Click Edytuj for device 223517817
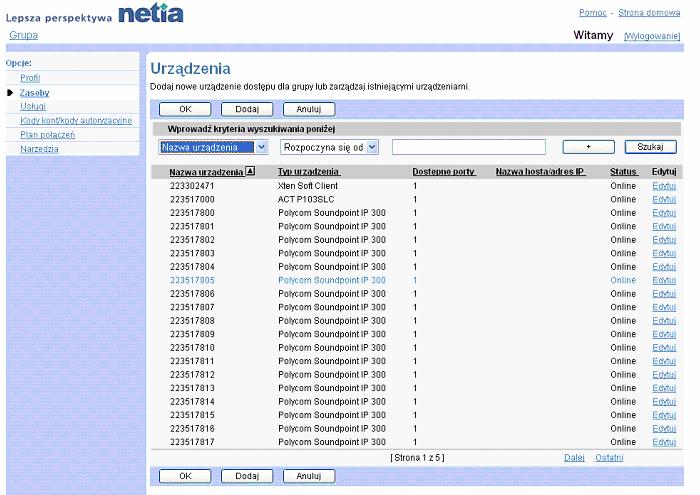 coord(664,442)
